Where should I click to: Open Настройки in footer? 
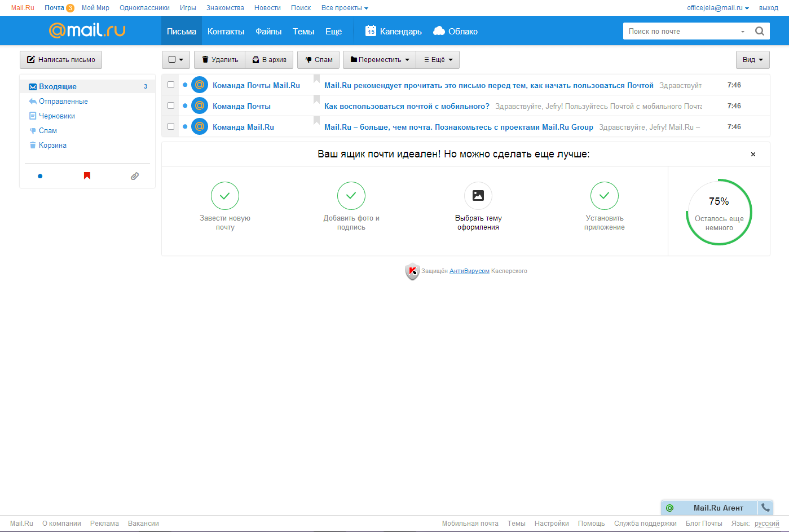coord(552,524)
